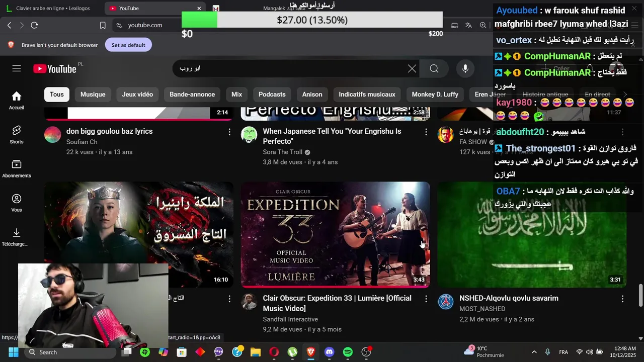Image resolution: width=644 pixels, height=362 pixels.
Task: Click the youtube.com address bar
Action: tap(145, 25)
